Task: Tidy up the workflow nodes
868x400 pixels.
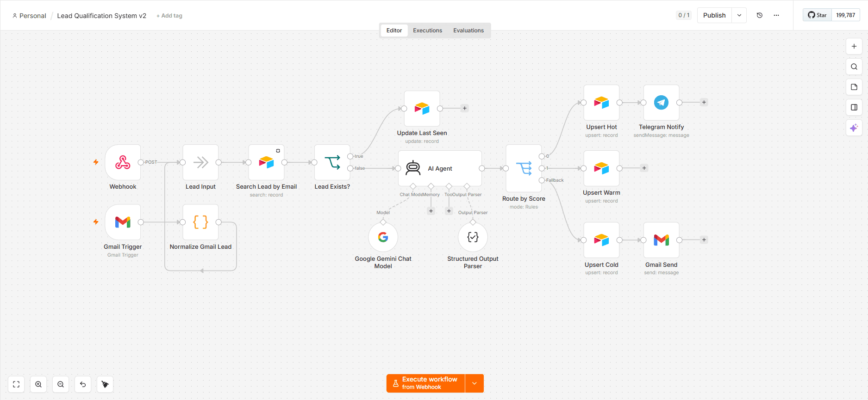Action: (105, 384)
